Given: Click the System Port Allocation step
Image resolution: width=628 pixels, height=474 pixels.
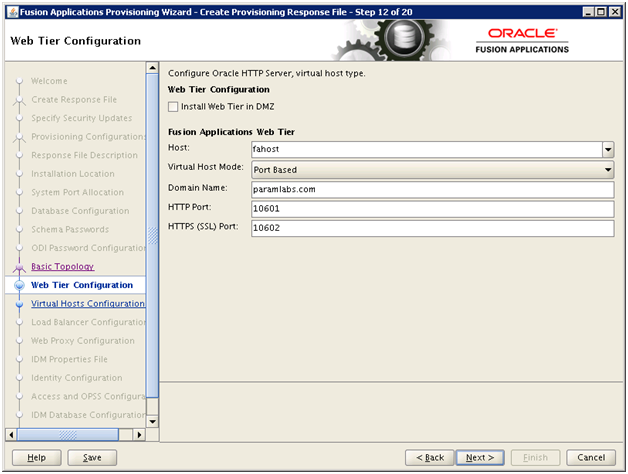Looking at the screenshot, I should coord(78,192).
